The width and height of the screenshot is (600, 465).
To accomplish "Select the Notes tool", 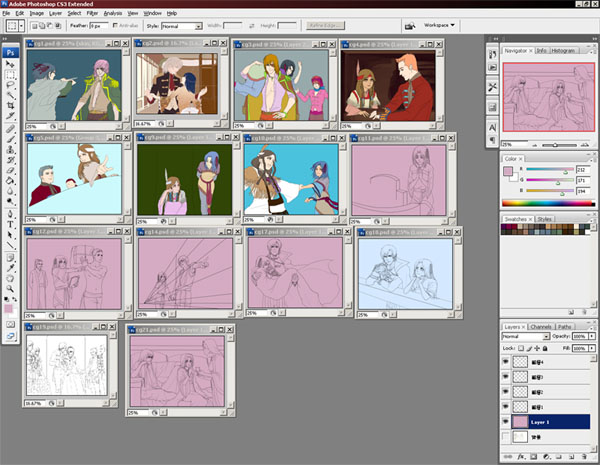I will 10,258.
